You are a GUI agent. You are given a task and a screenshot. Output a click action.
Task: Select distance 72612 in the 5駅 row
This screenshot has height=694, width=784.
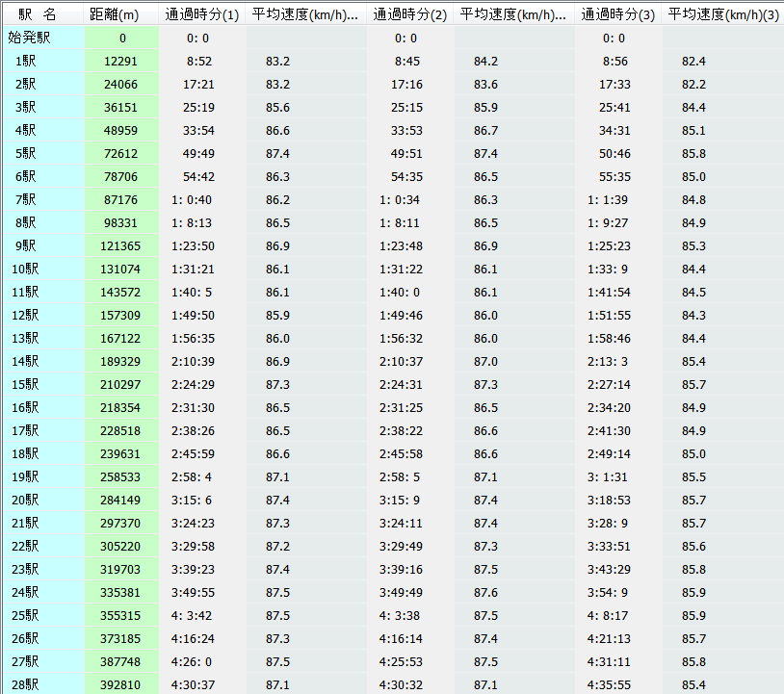(x=120, y=153)
